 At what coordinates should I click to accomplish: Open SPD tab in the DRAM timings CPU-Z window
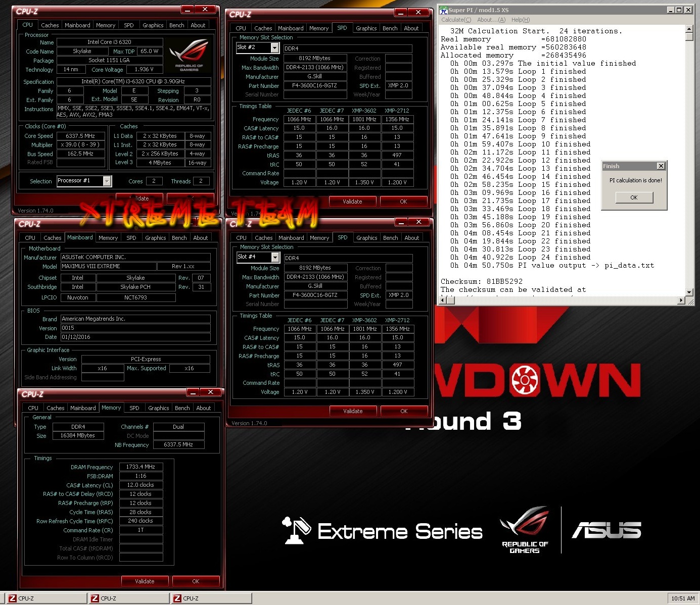134,408
